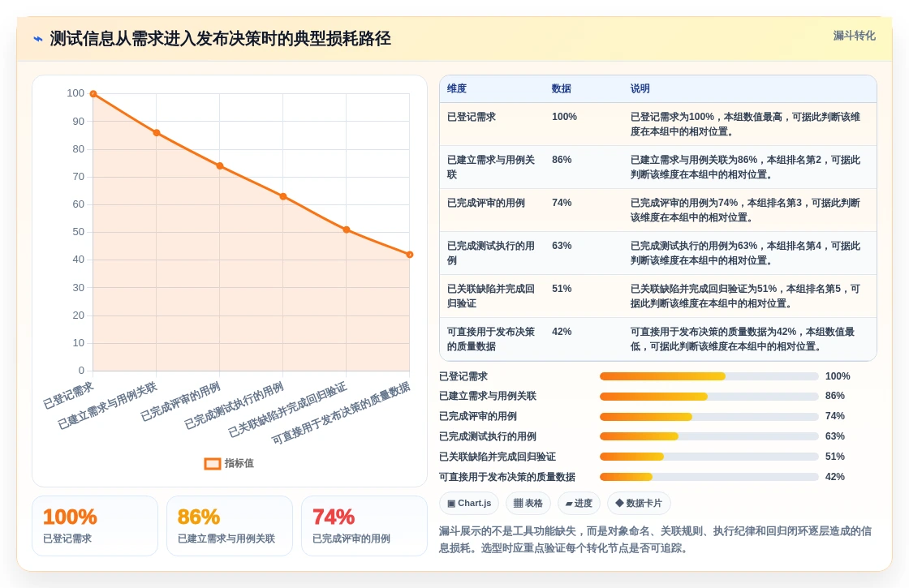Click the 63 data point on the line chart
This screenshot has height=588, width=909.
tap(283, 196)
